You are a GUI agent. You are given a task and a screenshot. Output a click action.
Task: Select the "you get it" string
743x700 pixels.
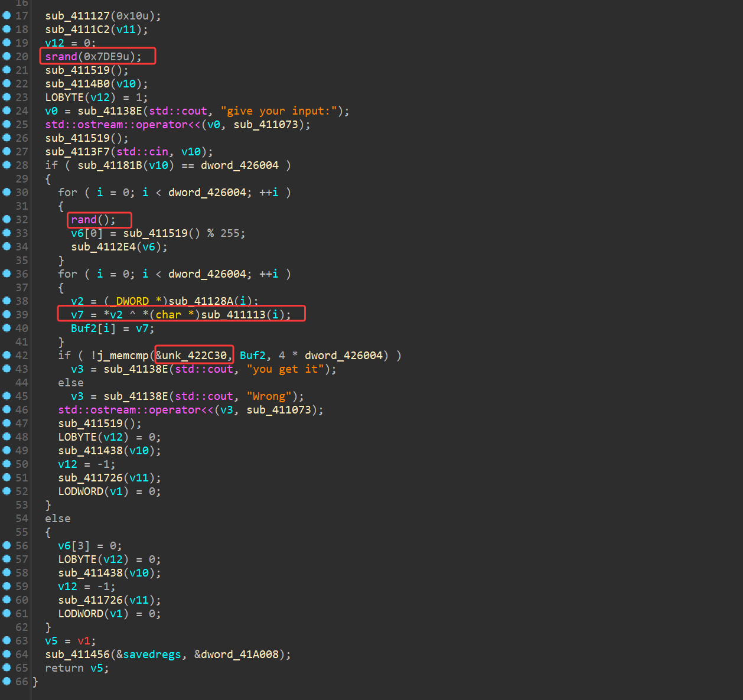point(285,369)
